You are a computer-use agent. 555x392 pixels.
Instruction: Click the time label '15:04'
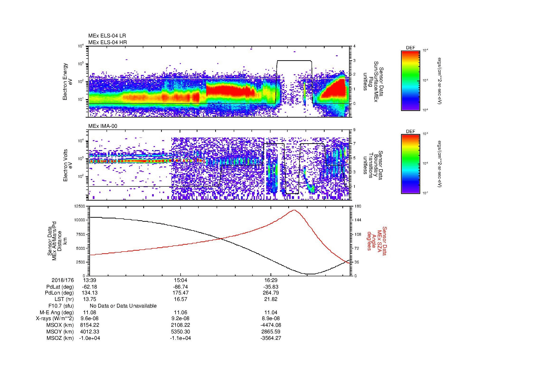[180, 280]
